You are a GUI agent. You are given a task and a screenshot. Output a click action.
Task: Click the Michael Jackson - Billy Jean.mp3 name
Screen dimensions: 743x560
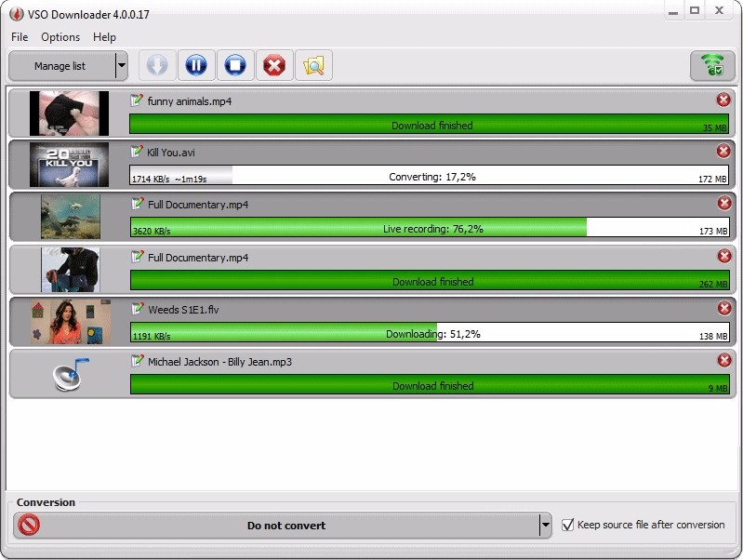pos(219,362)
